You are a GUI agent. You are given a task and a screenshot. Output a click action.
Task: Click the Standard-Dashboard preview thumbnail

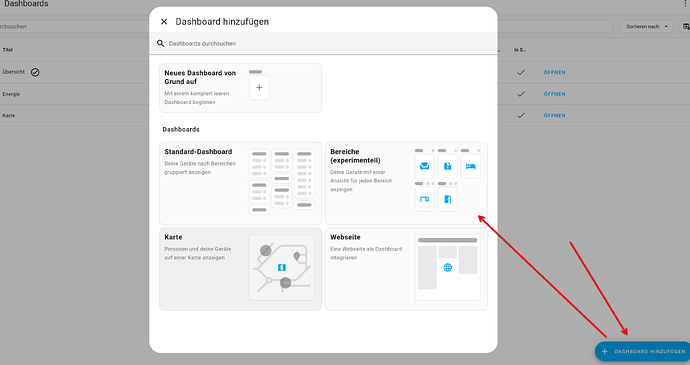pyautogui.click(x=282, y=182)
